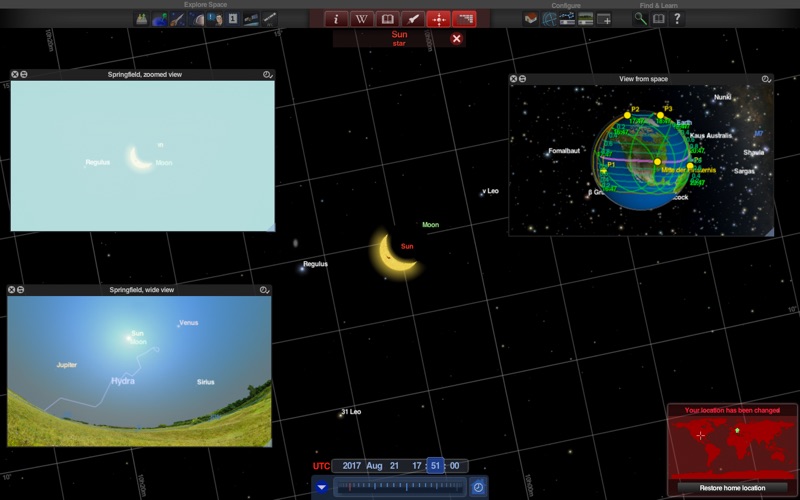
Task: Click Regulus in the zoomed view
Action: point(97,162)
